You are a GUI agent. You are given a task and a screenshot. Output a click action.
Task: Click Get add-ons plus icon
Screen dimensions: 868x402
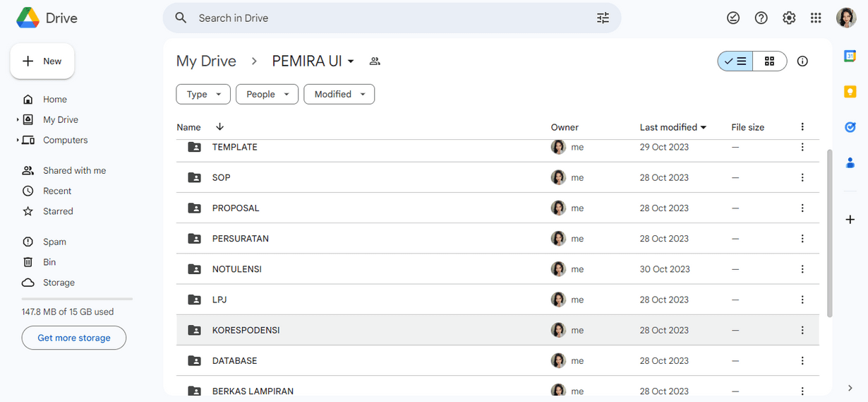[850, 220]
